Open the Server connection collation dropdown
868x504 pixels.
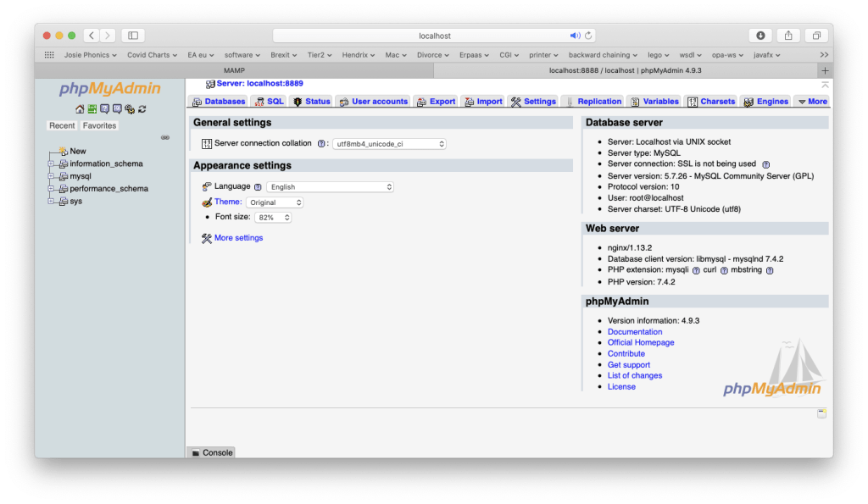tap(389, 144)
